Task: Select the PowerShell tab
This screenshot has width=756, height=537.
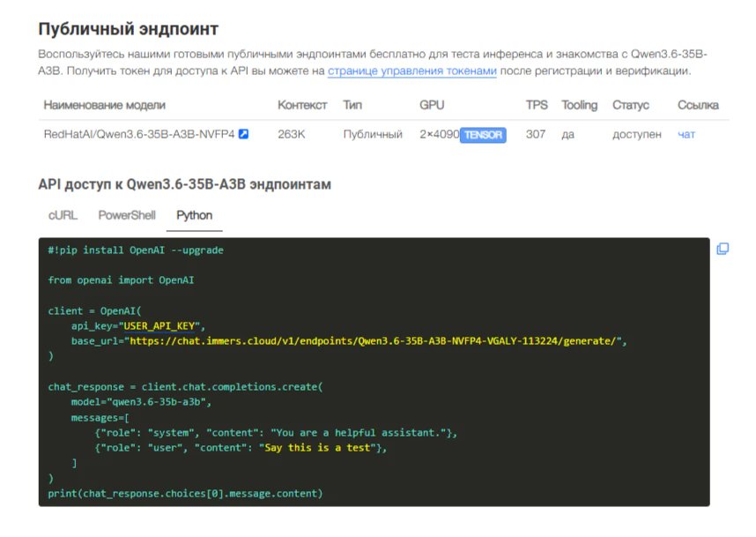Action: (x=127, y=215)
